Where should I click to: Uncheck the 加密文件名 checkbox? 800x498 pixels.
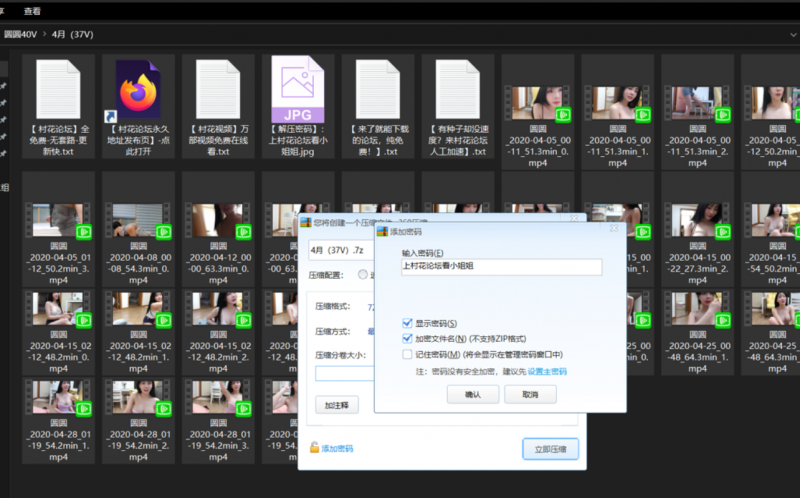[407, 339]
